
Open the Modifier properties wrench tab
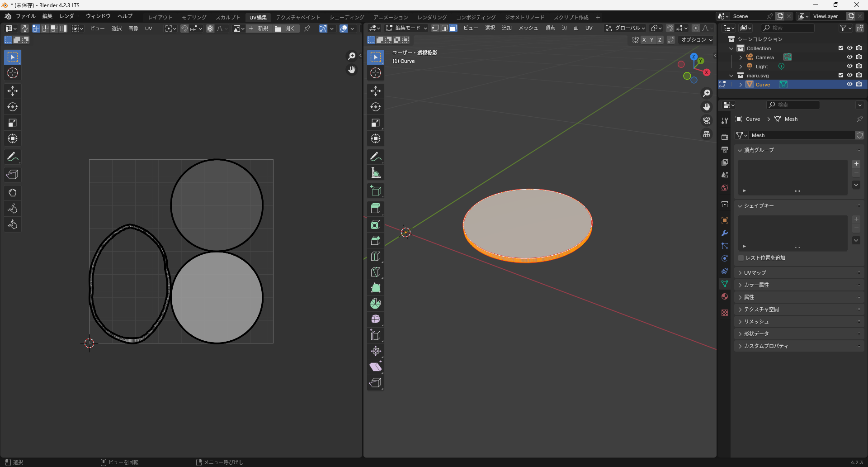pos(725,233)
